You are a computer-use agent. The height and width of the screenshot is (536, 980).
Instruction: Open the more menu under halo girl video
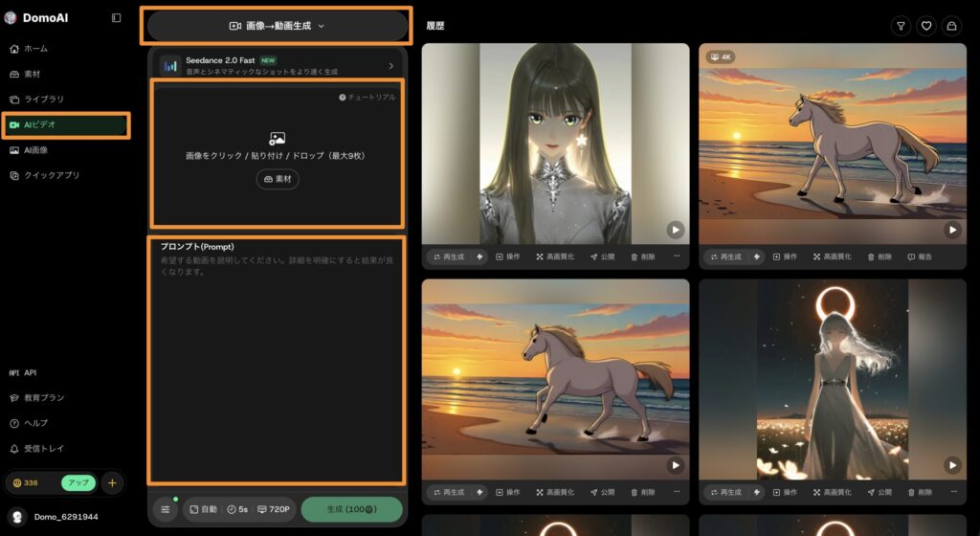954,492
